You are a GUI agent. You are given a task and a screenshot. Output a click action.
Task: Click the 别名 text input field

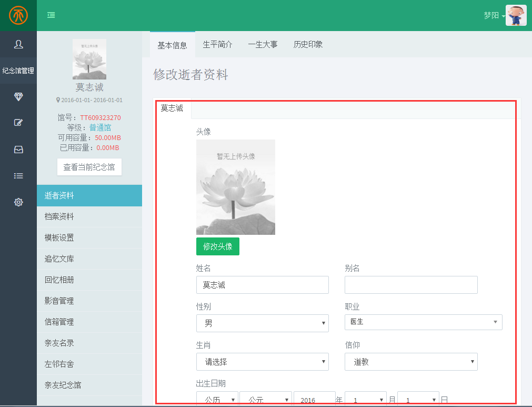point(411,285)
